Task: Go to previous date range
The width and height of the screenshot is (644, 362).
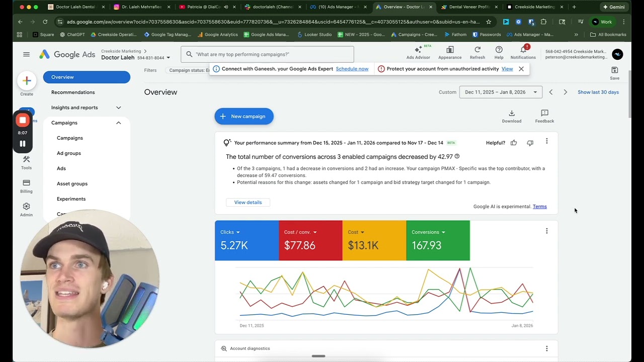Action: 551,92
